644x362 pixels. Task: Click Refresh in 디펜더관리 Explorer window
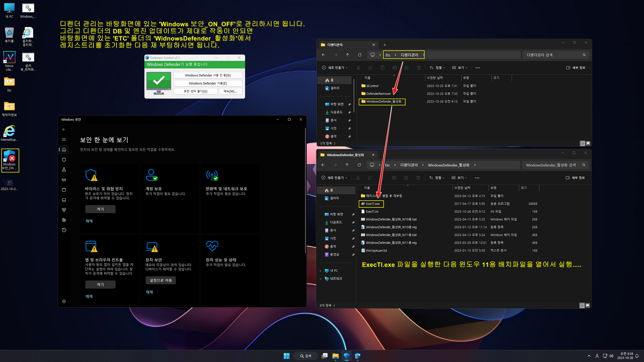(x=360, y=55)
